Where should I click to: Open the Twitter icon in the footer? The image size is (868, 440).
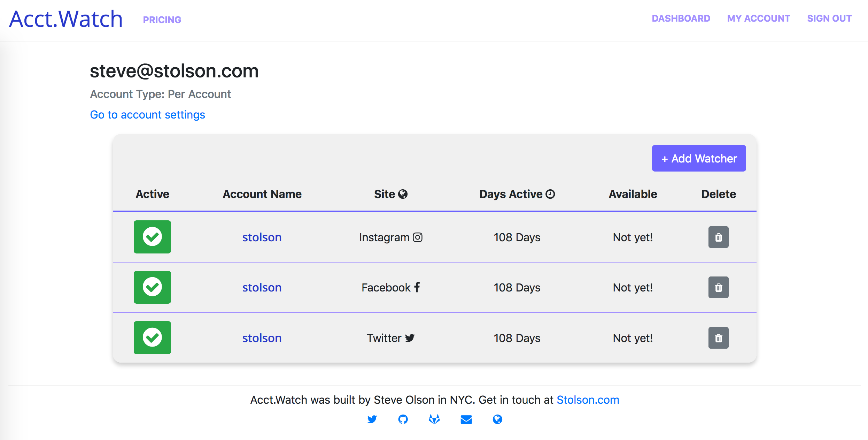[x=372, y=419]
